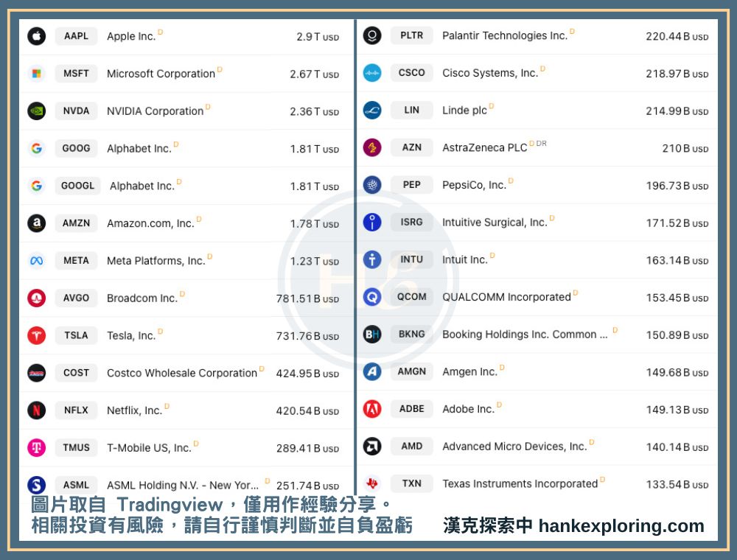The height and width of the screenshot is (560, 737).
Task: Click the 133.54 B USD value
Action: tap(677, 485)
